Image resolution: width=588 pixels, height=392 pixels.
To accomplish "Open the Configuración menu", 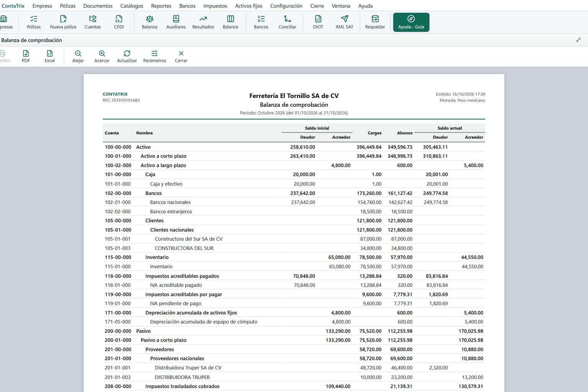I will coord(286,6).
